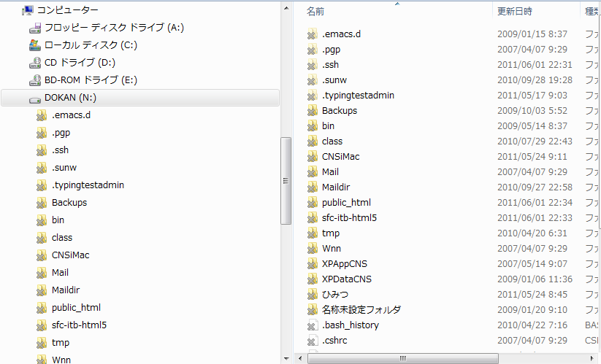Select the .cshrc file icon in list
Screen dimensions: 601x364
[313, 341]
